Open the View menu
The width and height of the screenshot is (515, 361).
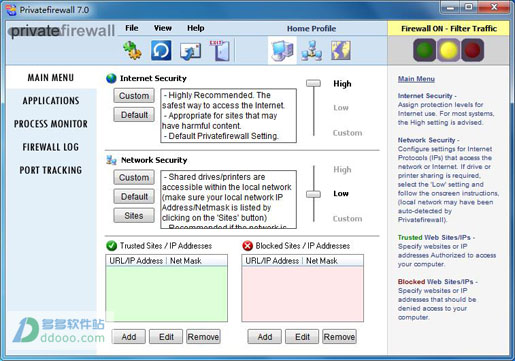tap(163, 28)
